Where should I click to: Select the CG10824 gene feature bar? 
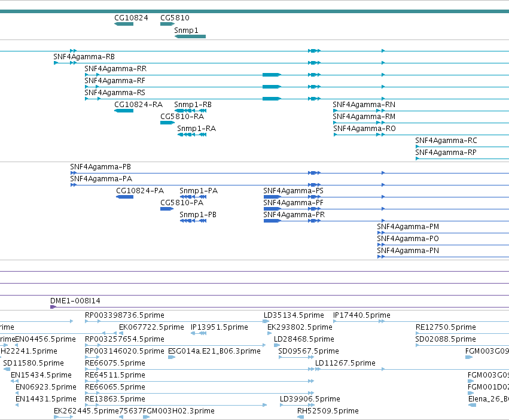coord(124,24)
